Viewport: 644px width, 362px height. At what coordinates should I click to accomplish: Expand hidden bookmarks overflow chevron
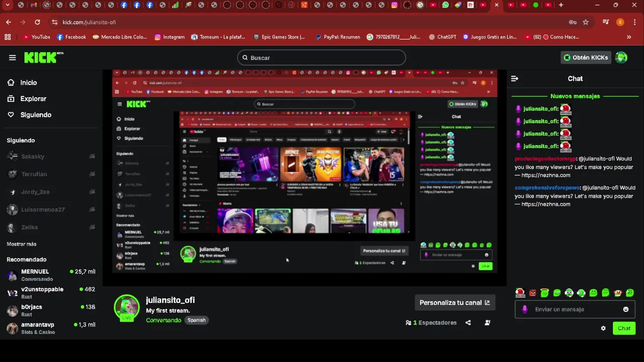[x=629, y=37]
